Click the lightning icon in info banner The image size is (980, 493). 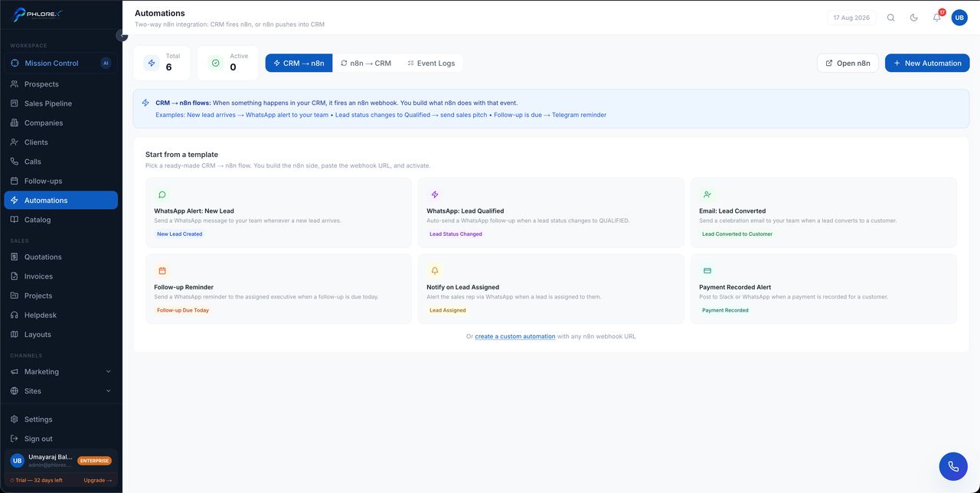click(x=145, y=103)
